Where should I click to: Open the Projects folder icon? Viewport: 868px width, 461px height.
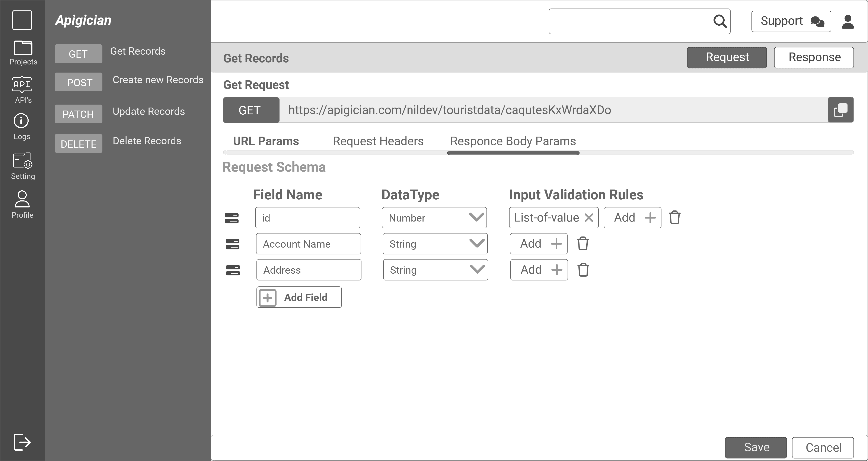(x=23, y=48)
